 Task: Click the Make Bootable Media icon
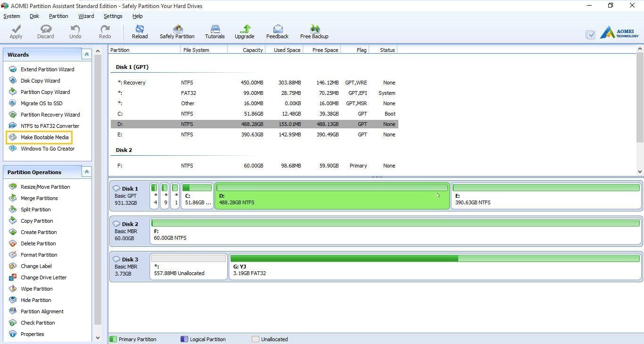pos(13,137)
